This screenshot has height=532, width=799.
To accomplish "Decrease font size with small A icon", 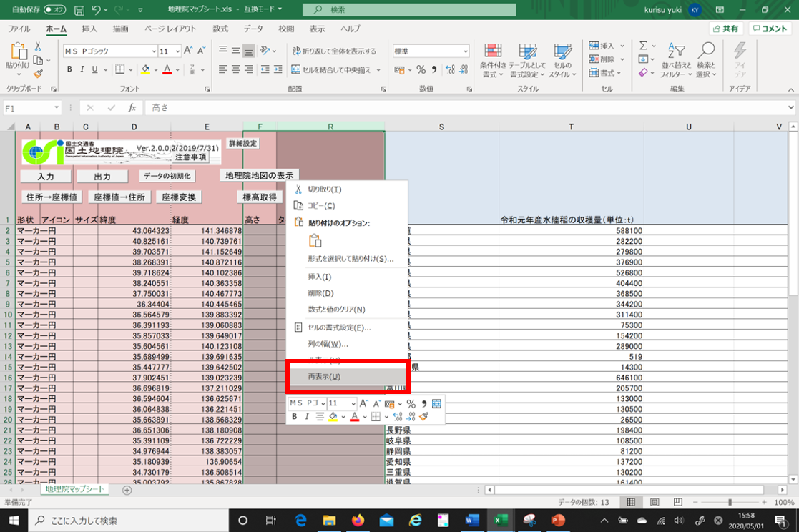I will click(x=201, y=51).
